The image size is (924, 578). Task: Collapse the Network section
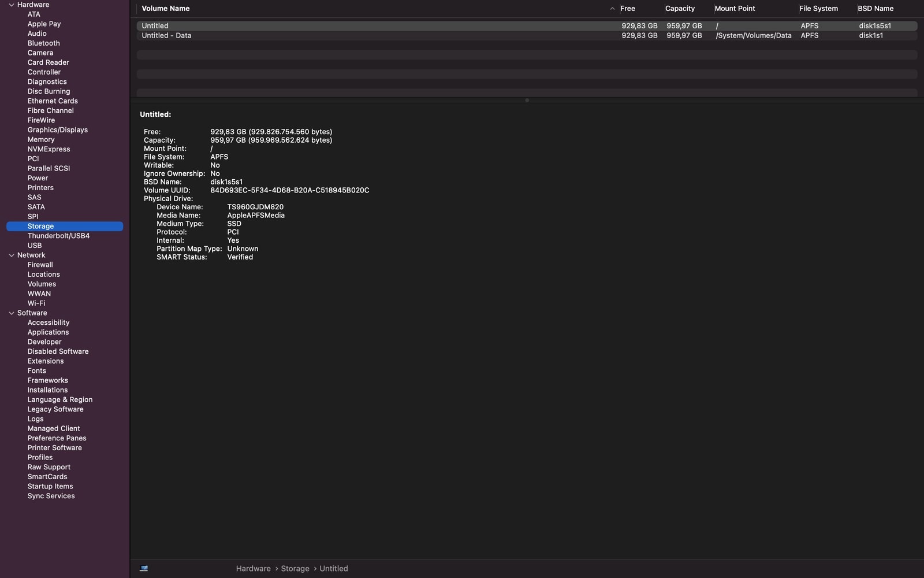click(11, 255)
